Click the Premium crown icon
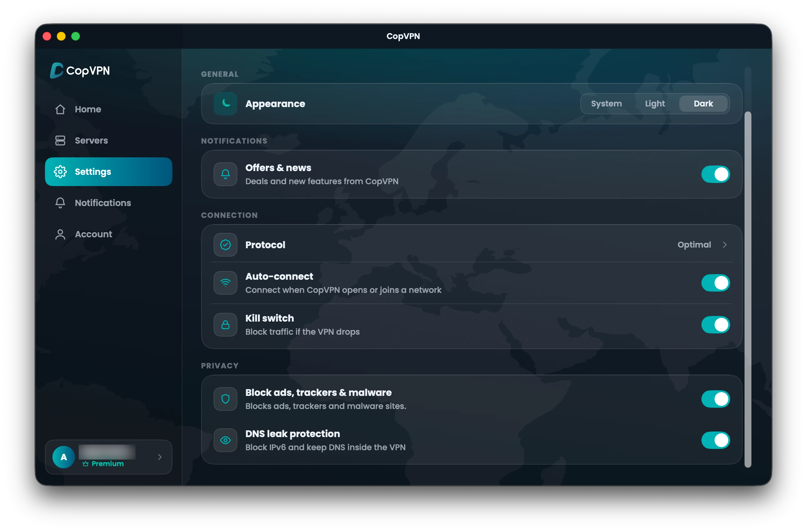 pos(86,464)
